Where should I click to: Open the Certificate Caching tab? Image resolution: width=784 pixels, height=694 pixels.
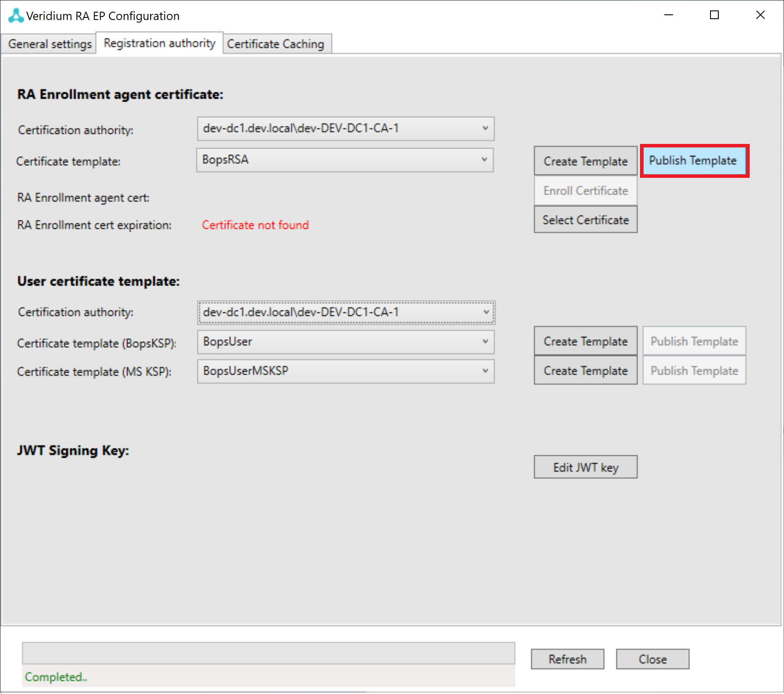tap(275, 44)
